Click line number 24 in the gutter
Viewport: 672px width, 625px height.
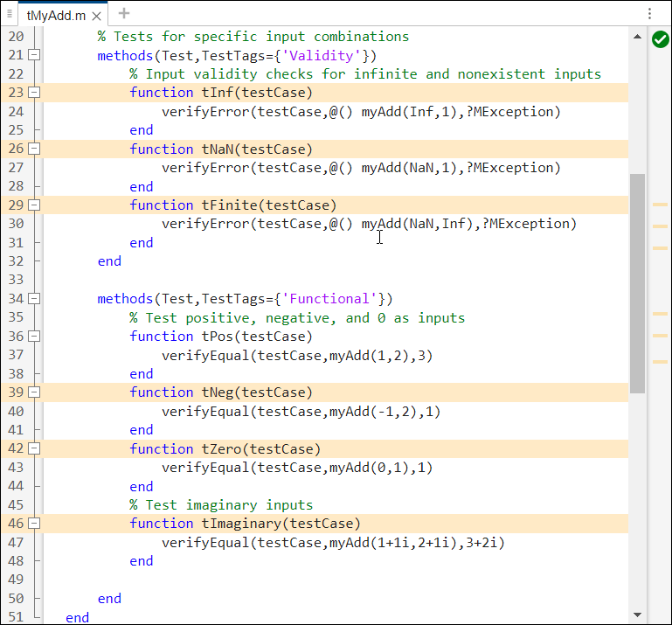[x=16, y=112]
